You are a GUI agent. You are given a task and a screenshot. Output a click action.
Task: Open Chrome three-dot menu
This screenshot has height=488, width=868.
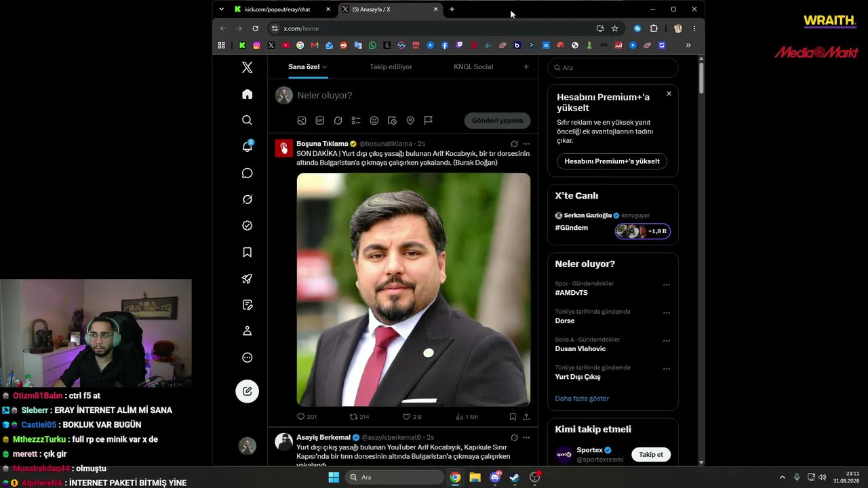(x=694, y=28)
